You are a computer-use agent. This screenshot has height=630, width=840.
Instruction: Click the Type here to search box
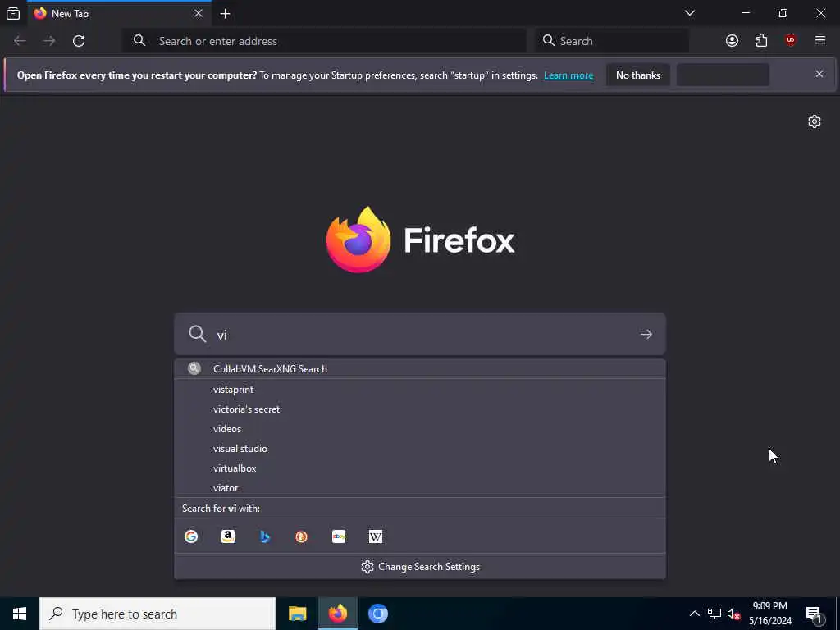tap(157, 614)
